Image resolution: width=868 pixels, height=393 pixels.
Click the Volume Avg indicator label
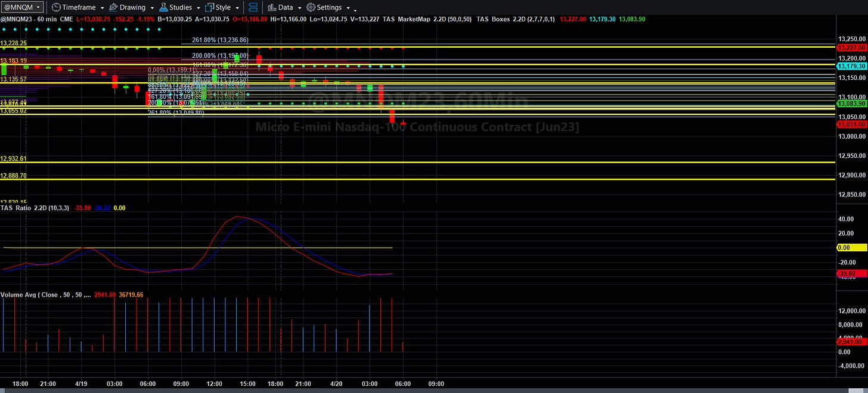pos(46,295)
